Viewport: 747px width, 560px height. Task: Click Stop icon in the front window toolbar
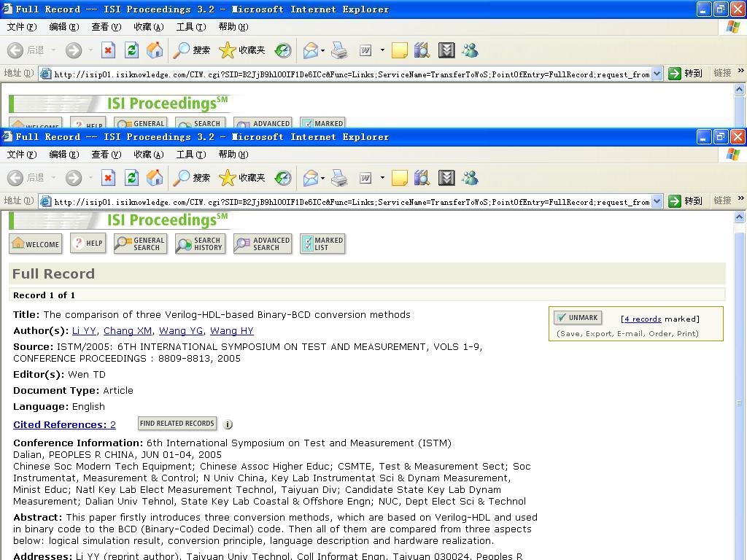[x=108, y=177]
